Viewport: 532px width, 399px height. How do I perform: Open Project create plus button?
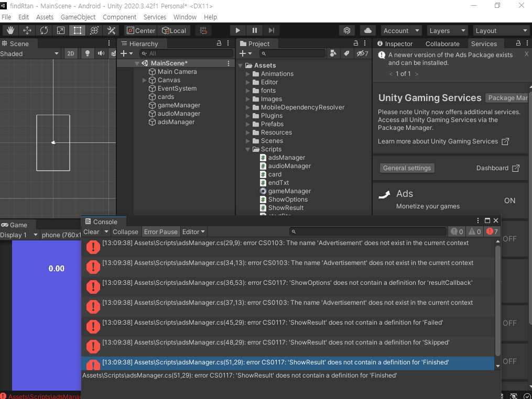245,53
